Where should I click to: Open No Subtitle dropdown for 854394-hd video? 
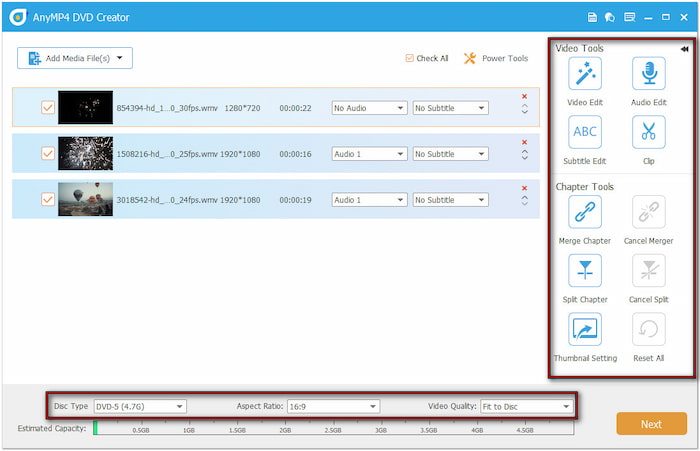[x=450, y=108]
